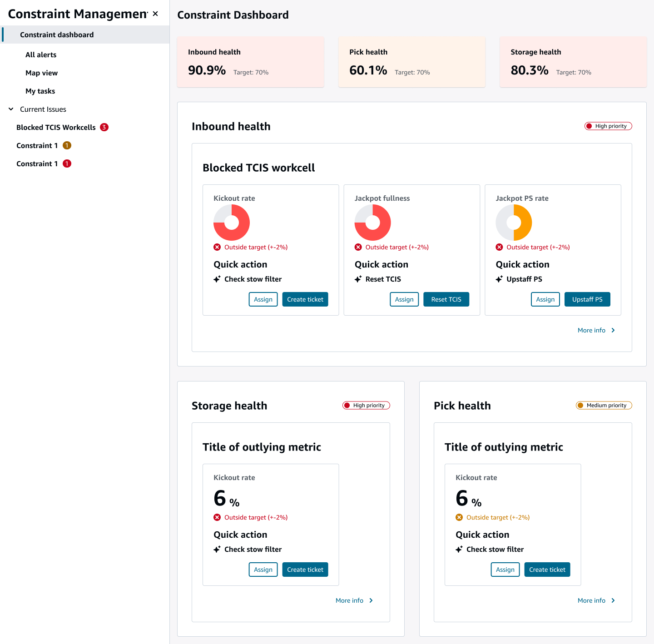Assign the Pick health Kickout rate action
This screenshot has width=654, height=644.
pos(505,570)
